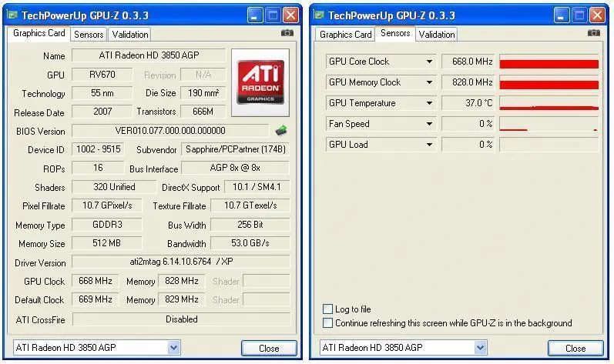The width and height of the screenshot is (614, 364).
Task: Click the Die Size field 190 mm²
Action: (x=203, y=93)
